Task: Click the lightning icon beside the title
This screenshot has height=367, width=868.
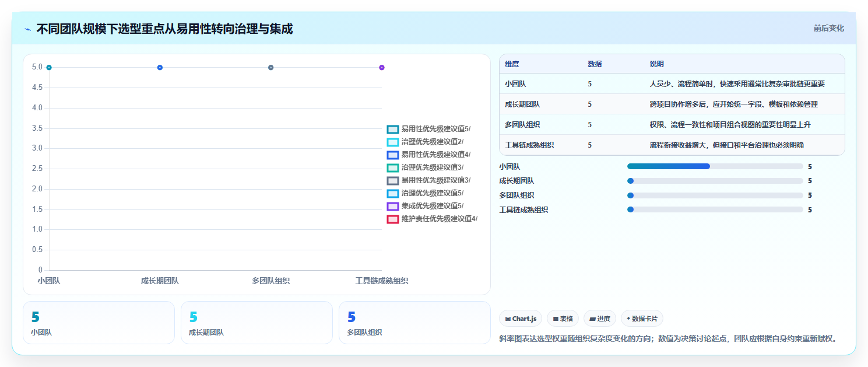Action: click(28, 29)
